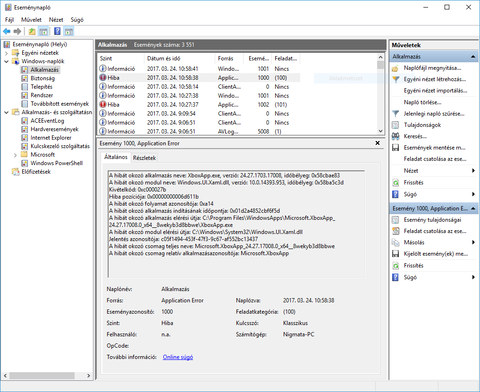Click tree horizontal scrollbar right arrow
The image size is (480, 392).
coord(88,376)
